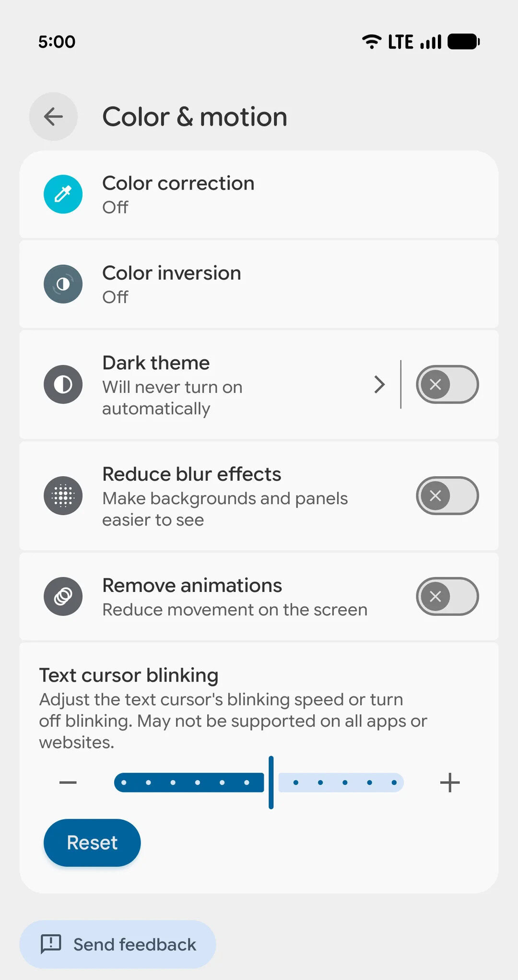Screen dimensions: 518x980
Task: Click the Color inversion circle icon
Action: click(x=62, y=283)
